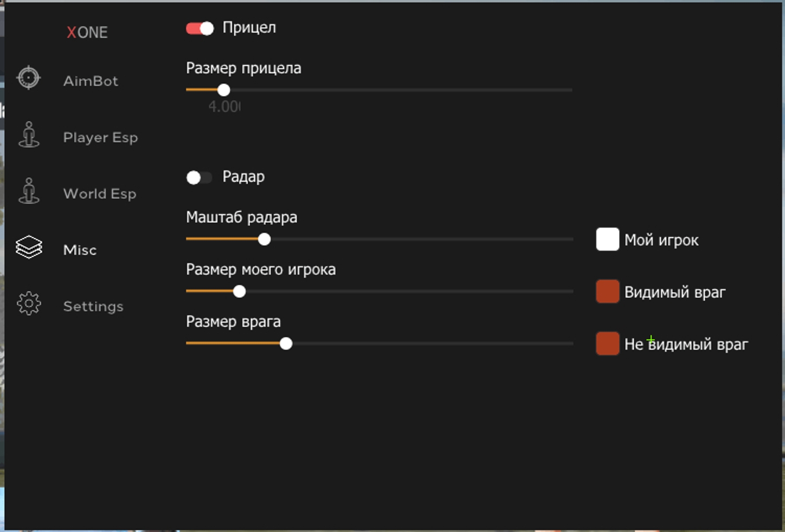Image resolution: width=785 pixels, height=532 pixels.
Task: Select the Misc menu label
Action: pyautogui.click(x=80, y=250)
